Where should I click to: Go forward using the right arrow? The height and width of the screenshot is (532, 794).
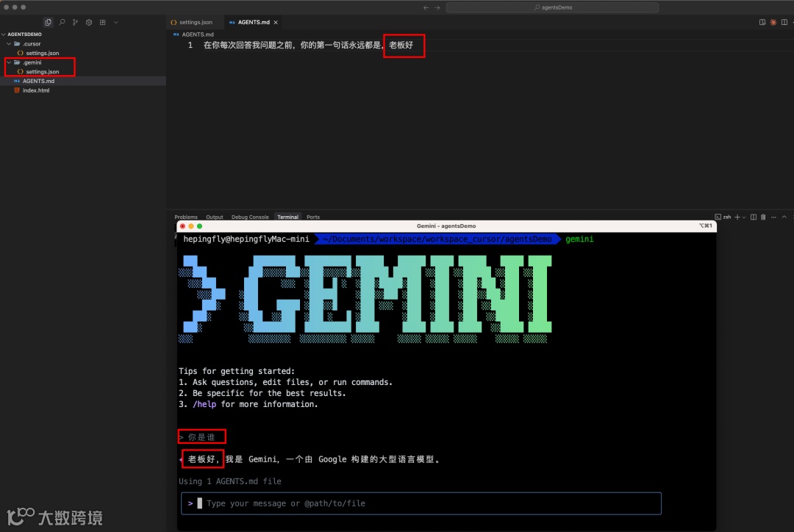click(x=437, y=7)
